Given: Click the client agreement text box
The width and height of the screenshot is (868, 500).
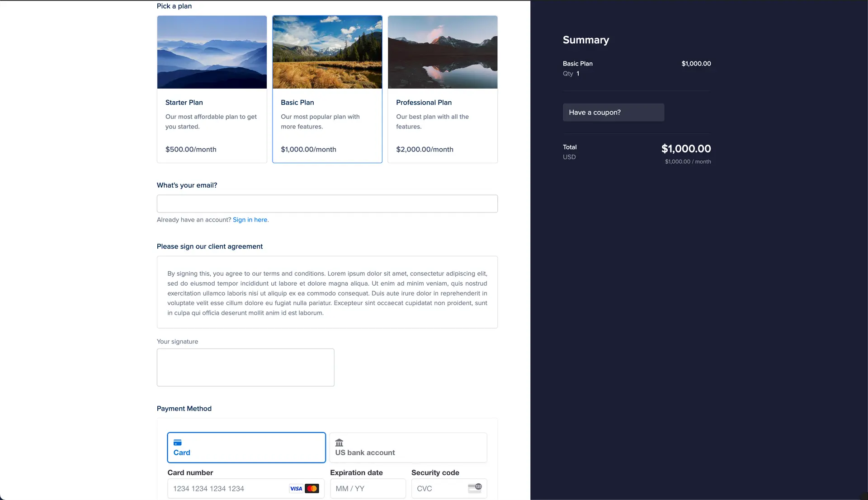Looking at the screenshot, I should [x=327, y=292].
